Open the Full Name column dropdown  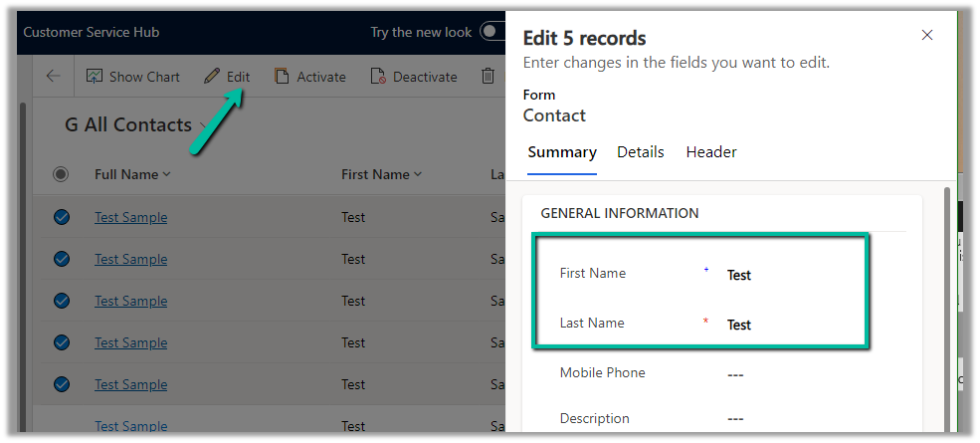(x=166, y=175)
